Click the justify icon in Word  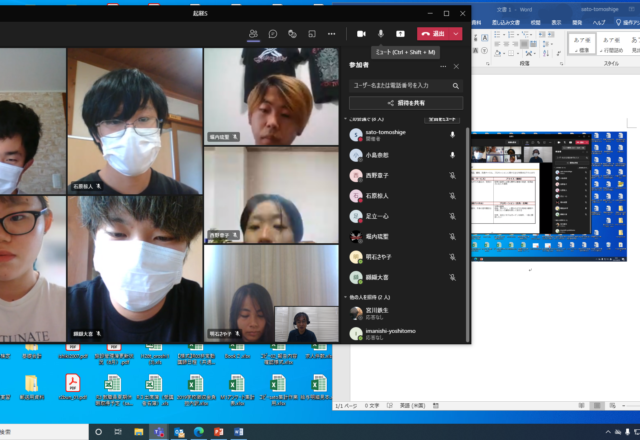tap(524, 44)
